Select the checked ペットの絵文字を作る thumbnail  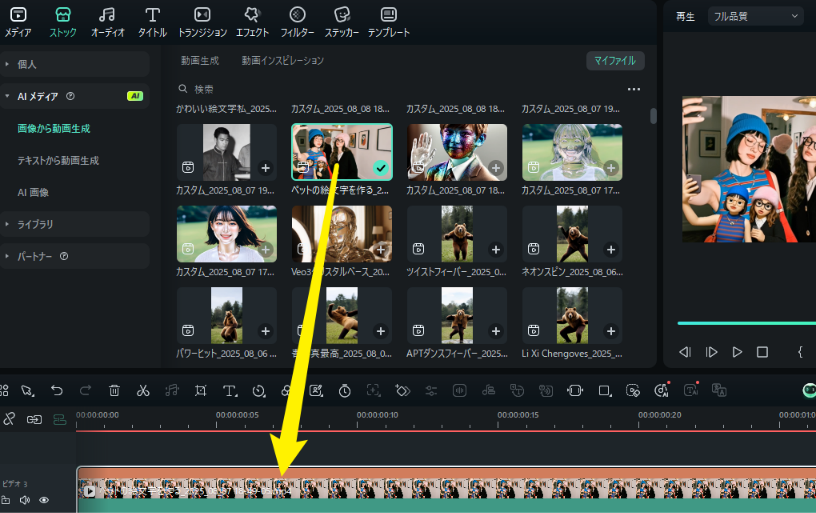coord(342,152)
